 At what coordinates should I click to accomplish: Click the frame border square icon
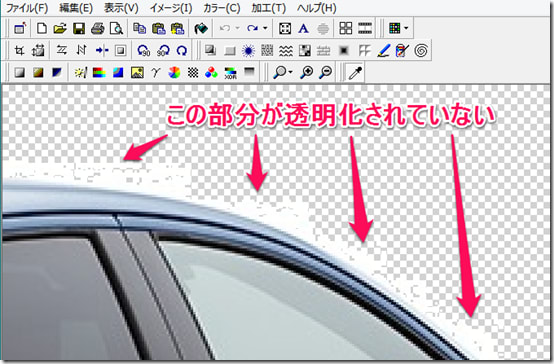pyautogui.click(x=120, y=51)
